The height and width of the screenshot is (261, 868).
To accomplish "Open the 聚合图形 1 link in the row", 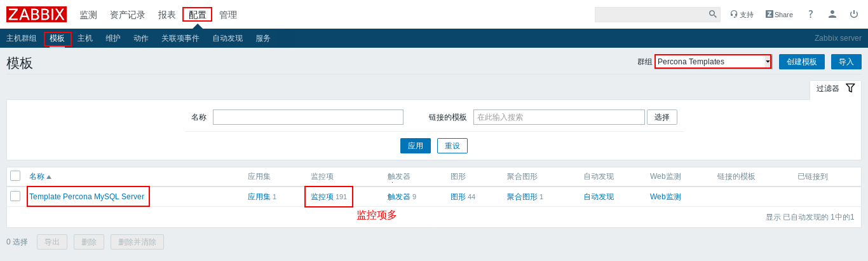I will (x=522, y=197).
